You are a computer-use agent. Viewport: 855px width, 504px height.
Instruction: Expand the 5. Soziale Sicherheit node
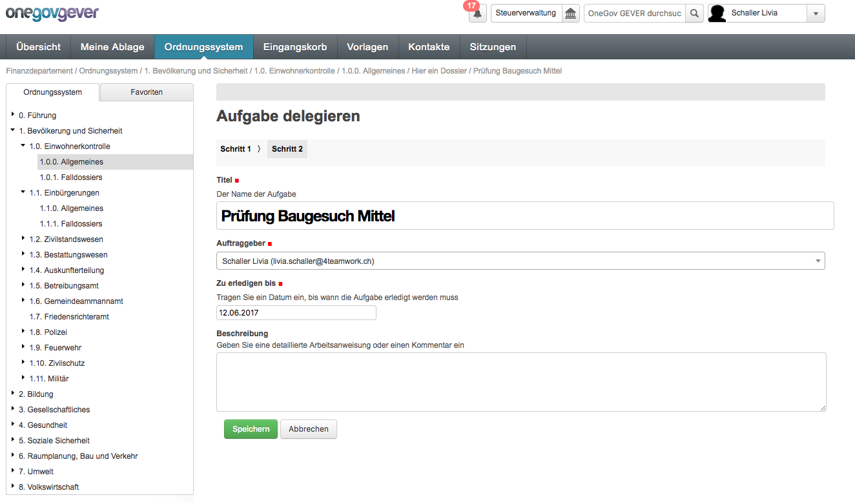click(x=13, y=440)
